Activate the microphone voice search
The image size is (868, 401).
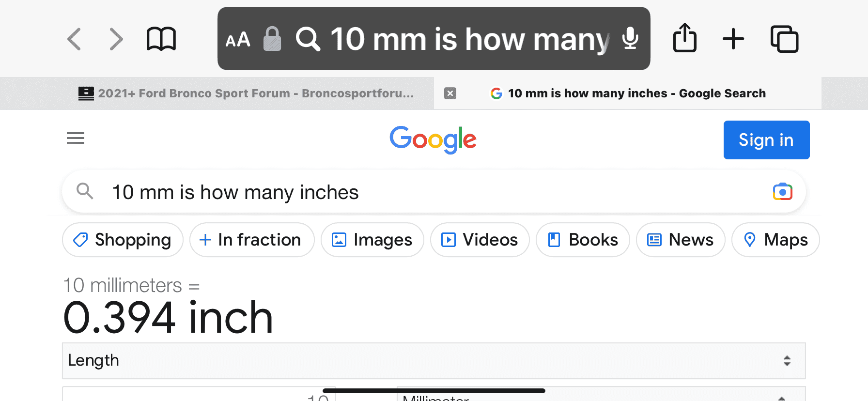pyautogui.click(x=630, y=38)
